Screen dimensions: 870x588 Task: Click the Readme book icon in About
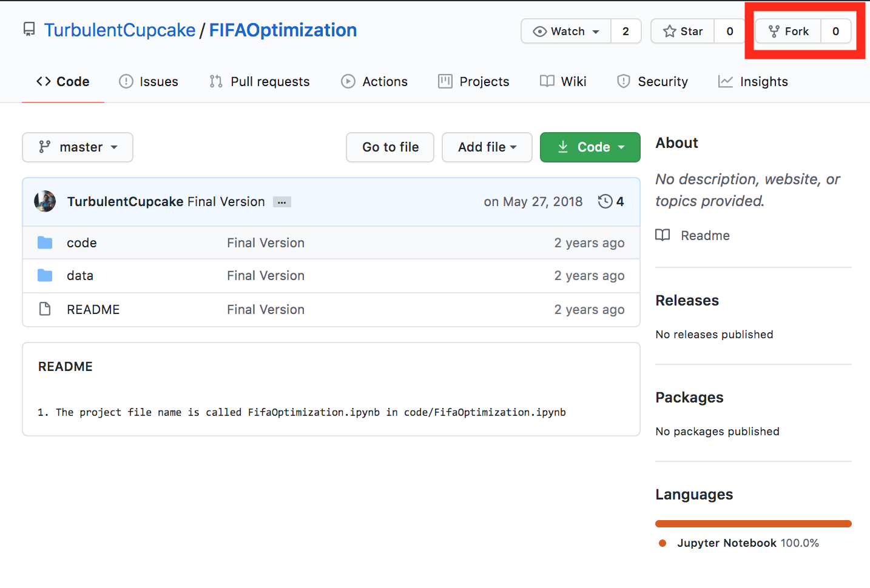(x=663, y=235)
